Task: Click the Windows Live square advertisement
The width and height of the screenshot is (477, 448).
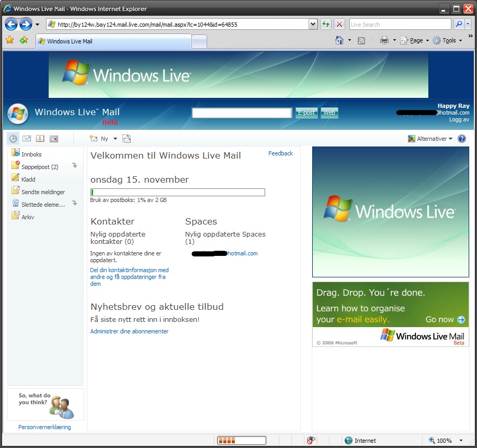Action: 391,212
